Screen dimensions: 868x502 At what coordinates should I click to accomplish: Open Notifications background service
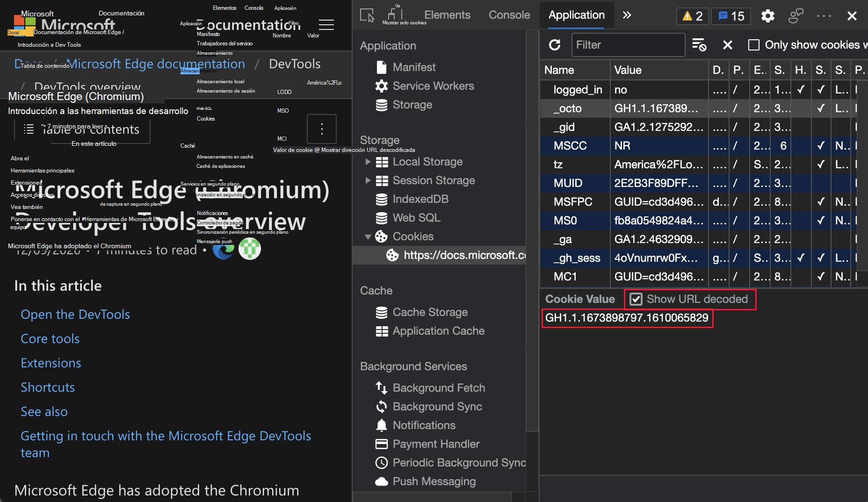[424, 425]
